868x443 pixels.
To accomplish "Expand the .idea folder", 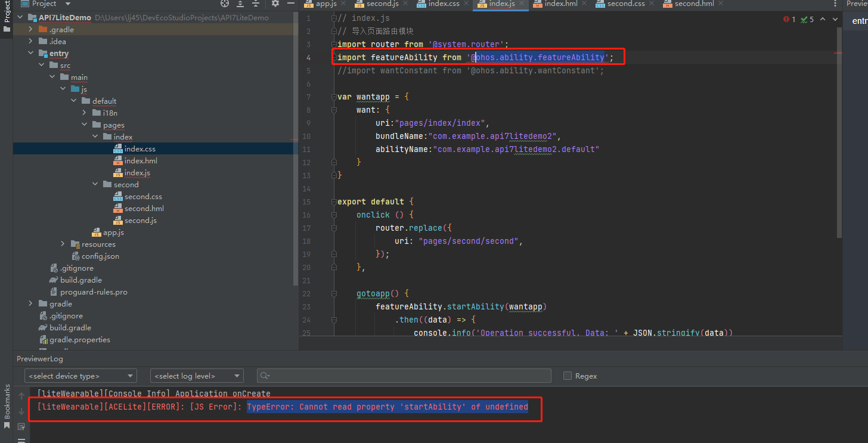I will coord(30,41).
